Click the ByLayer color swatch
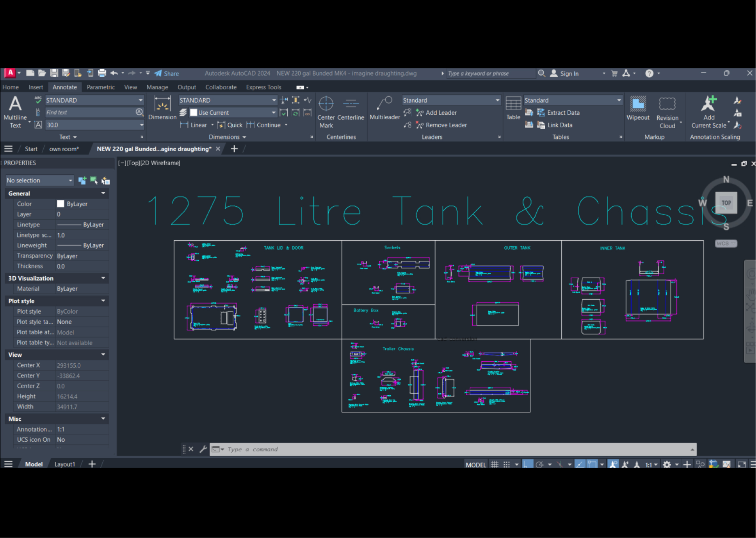This screenshot has height=538, width=756. tap(61, 204)
